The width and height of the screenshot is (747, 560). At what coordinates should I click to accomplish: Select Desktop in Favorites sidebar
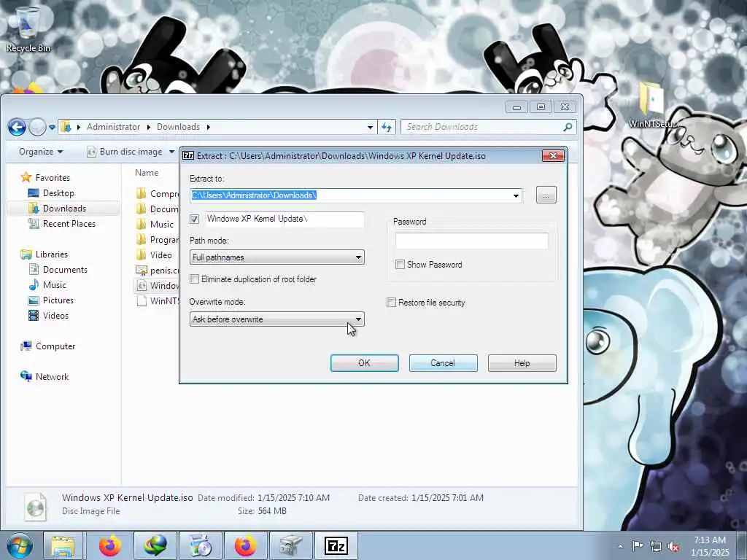58,192
